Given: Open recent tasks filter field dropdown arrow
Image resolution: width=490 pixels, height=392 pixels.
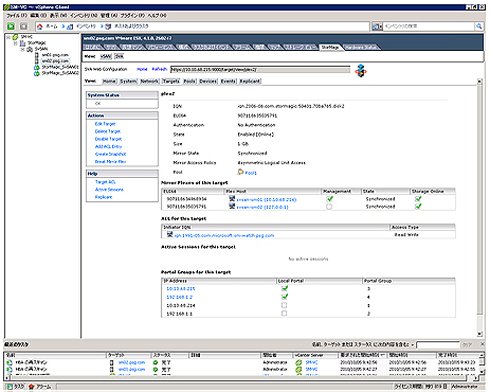Looking at the screenshot, I should tap(413, 344).
